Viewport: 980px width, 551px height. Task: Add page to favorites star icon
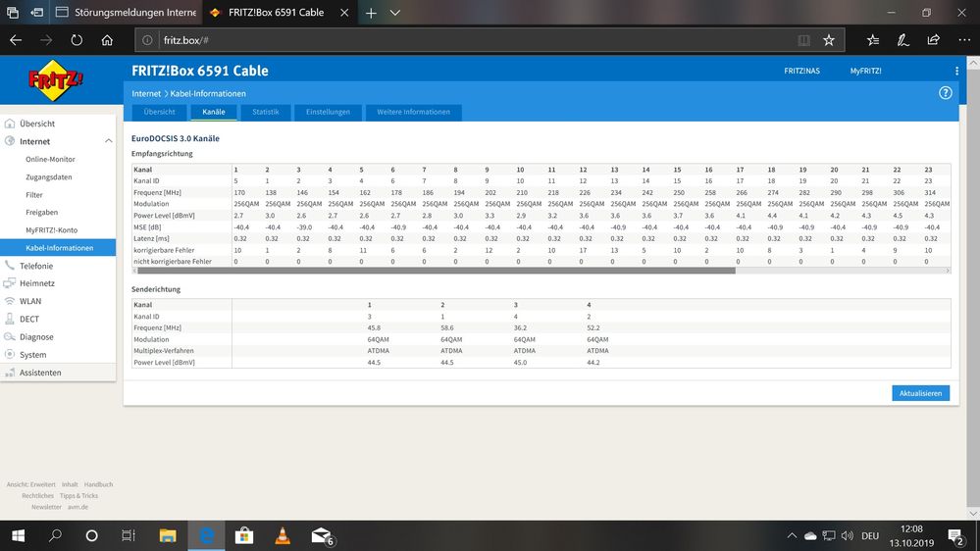[829, 40]
